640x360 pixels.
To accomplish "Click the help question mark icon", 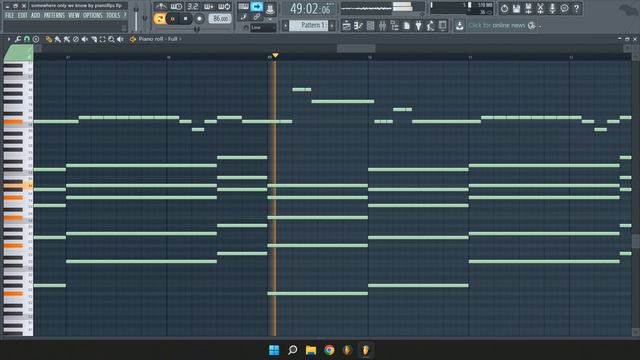I will click(576, 8).
